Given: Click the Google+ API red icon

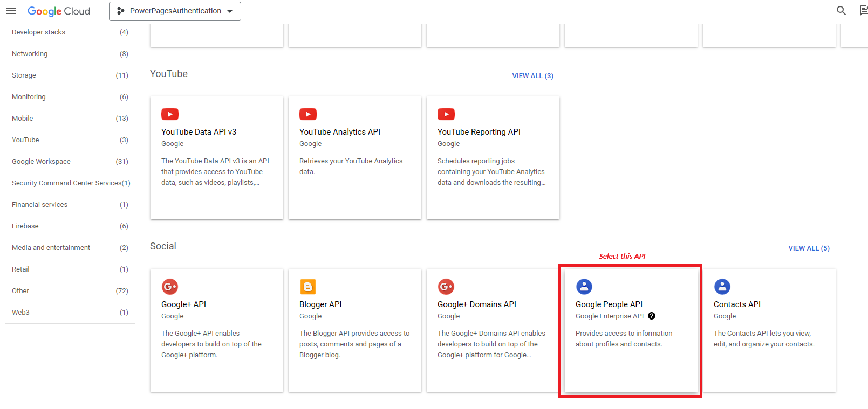Looking at the screenshot, I should click(x=170, y=287).
